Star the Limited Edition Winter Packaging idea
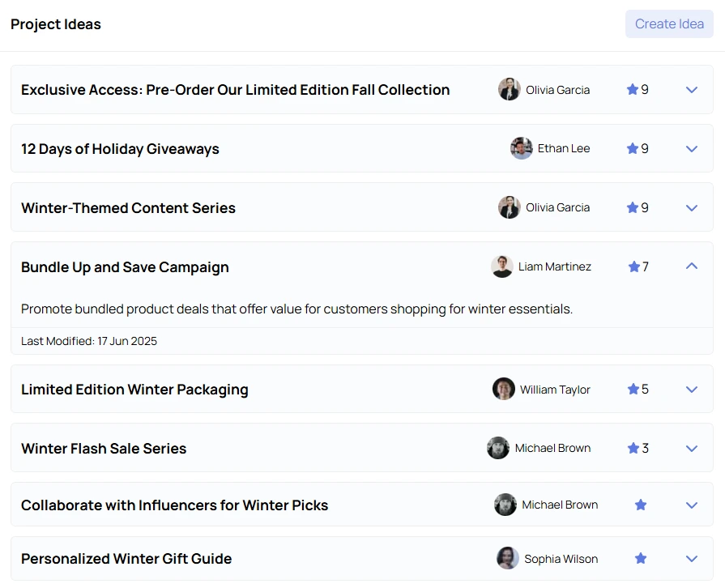 tap(633, 390)
